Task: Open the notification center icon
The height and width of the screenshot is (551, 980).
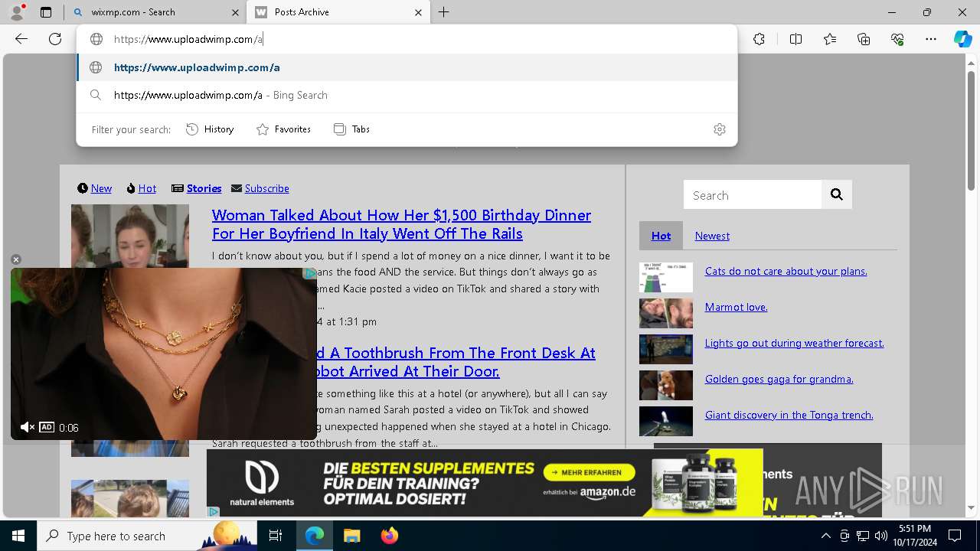Action: tap(955, 536)
